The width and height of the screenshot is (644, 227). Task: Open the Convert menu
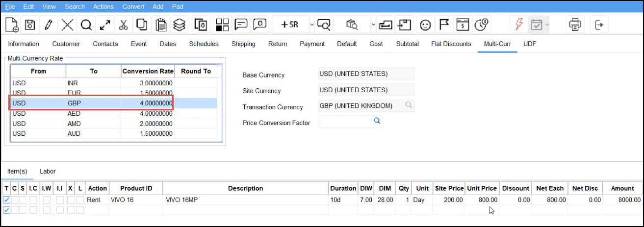(133, 6)
